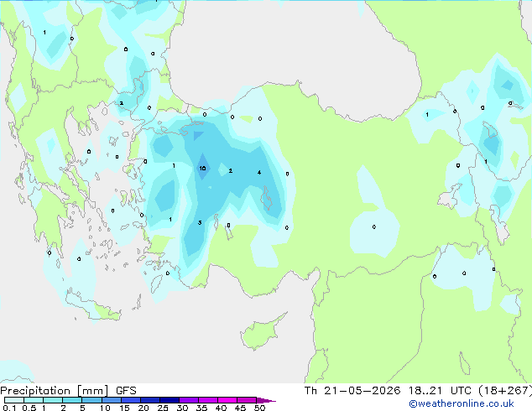Click the (18+267) forecast offset text
The height and width of the screenshot is (411, 532).
pyautogui.click(x=505, y=391)
